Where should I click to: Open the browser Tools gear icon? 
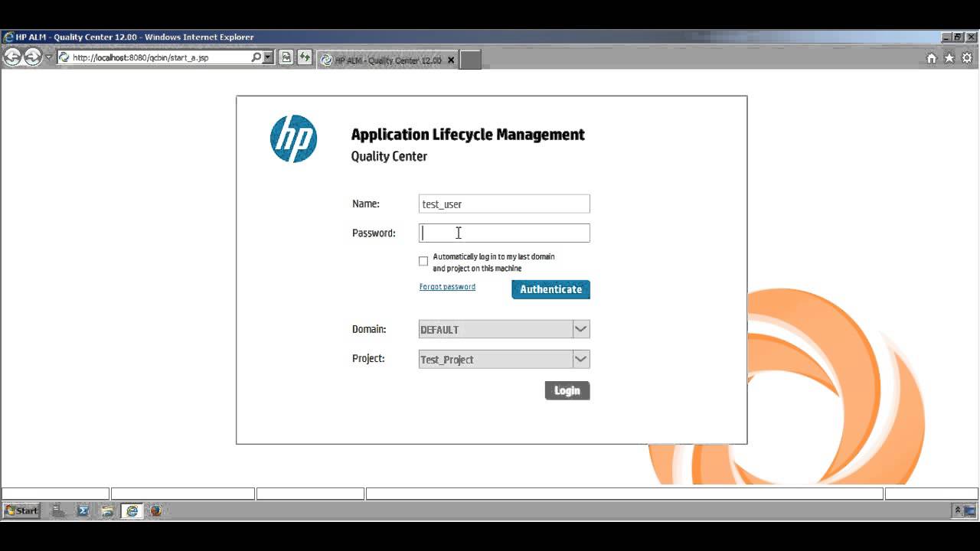pos(967,58)
